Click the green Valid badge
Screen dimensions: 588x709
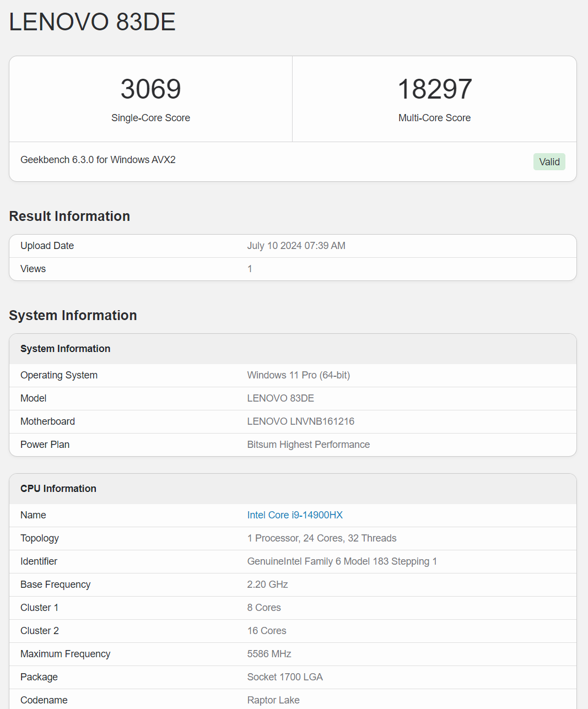(x=549, y=161)
